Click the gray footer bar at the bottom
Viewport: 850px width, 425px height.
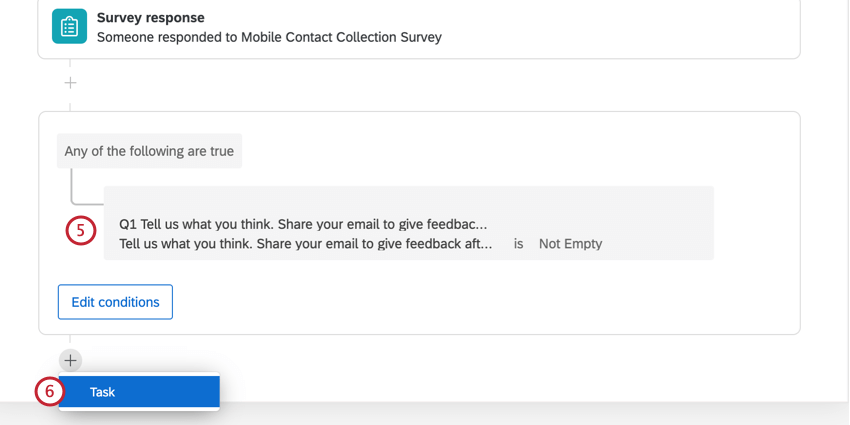pos(425,415)
